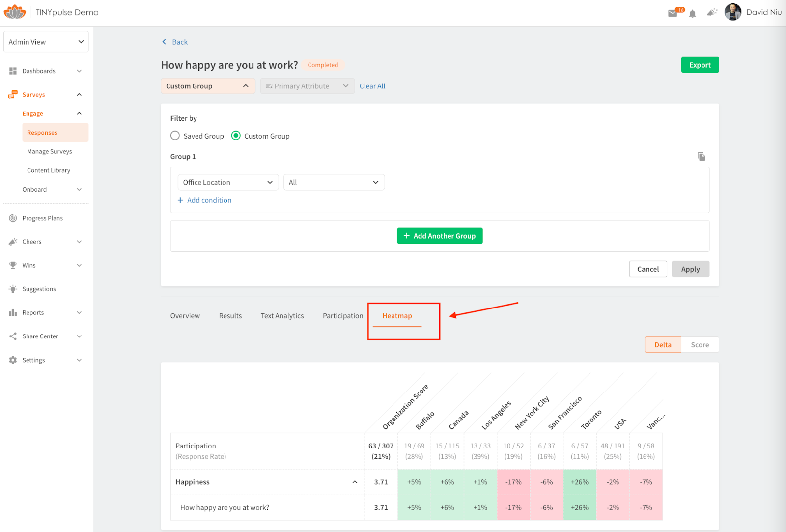786x532 pixels.
Task: Expand the Onboard submenu chevron
Action: pos(79,189)
